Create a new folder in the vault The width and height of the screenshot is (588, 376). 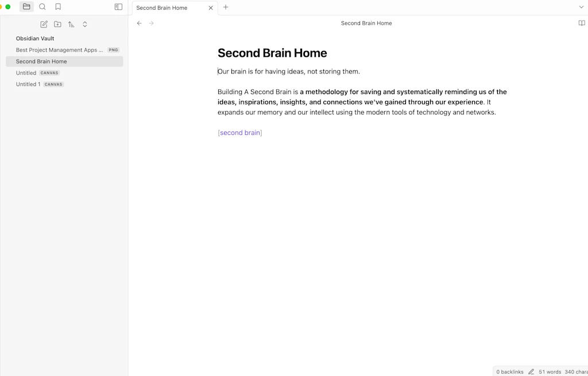(57, 24)
